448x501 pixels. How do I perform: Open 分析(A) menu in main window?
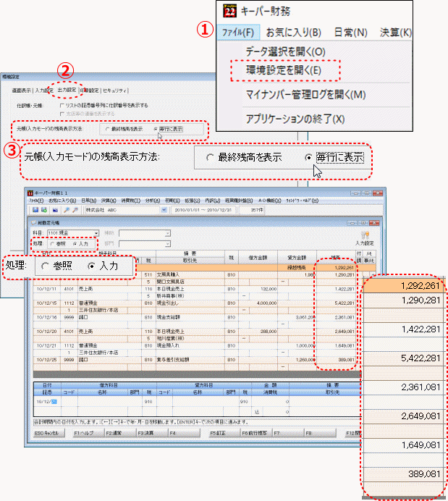tap(152, 201)
